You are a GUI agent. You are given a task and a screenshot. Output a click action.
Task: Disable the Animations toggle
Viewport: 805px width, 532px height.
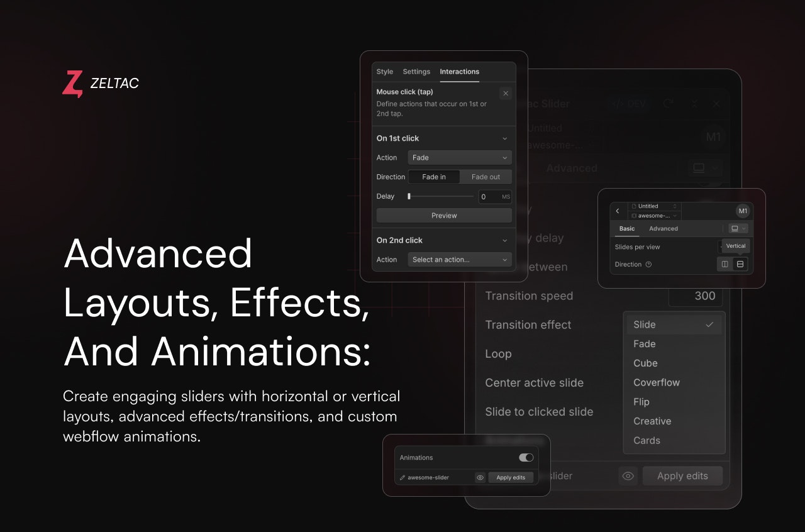(x=526, y=458)
